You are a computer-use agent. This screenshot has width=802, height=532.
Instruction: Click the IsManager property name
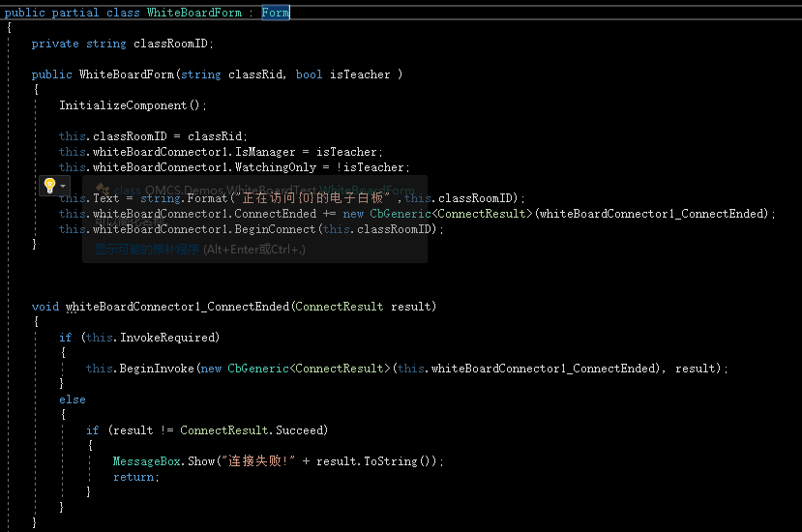265,152
